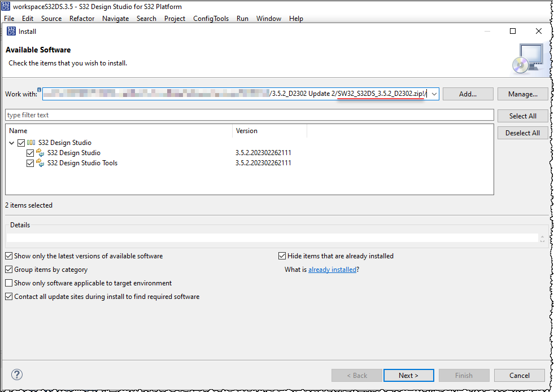Enable Show only software applicable to target environment

click(9, 283)
